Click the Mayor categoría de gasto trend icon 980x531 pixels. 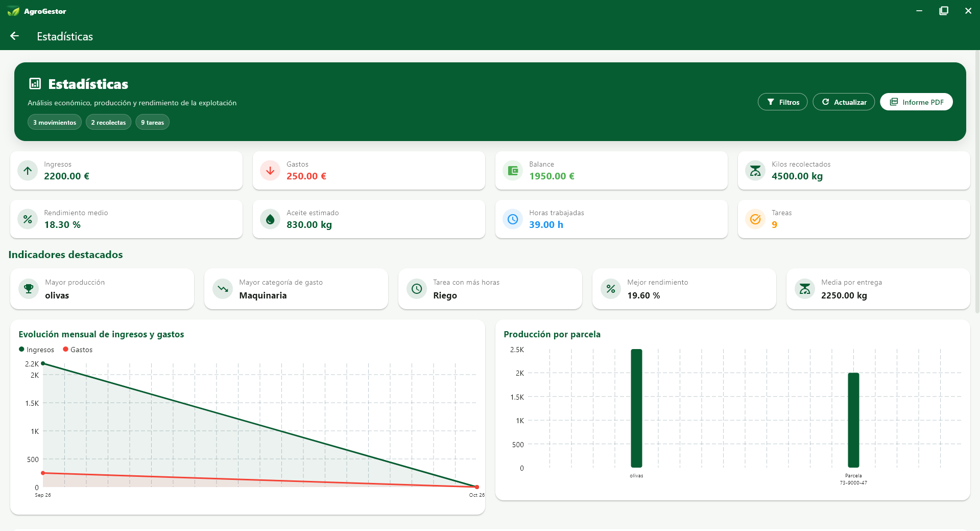223,289
